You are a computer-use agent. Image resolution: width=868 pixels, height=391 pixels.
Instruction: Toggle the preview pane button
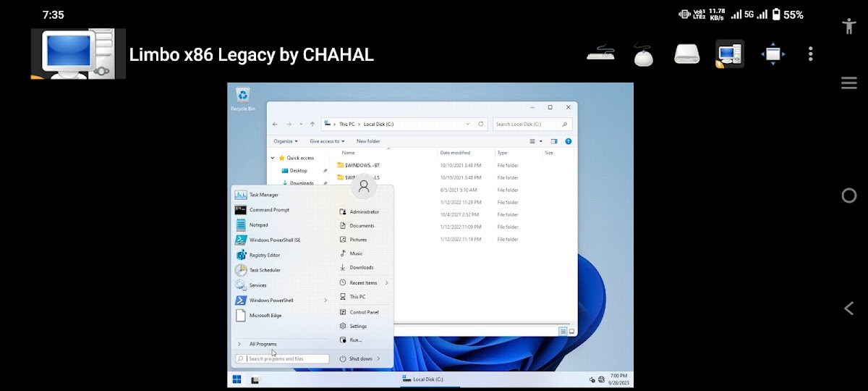pos(554,141)
